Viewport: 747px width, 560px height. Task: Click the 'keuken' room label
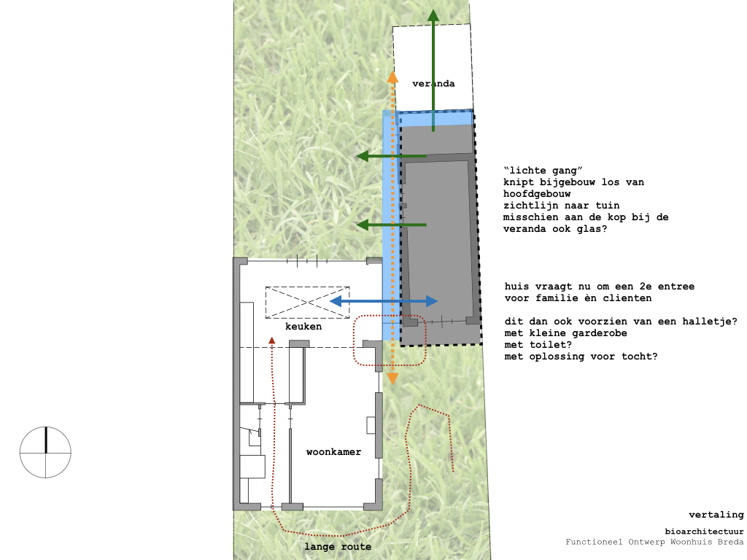click(303, 326)
